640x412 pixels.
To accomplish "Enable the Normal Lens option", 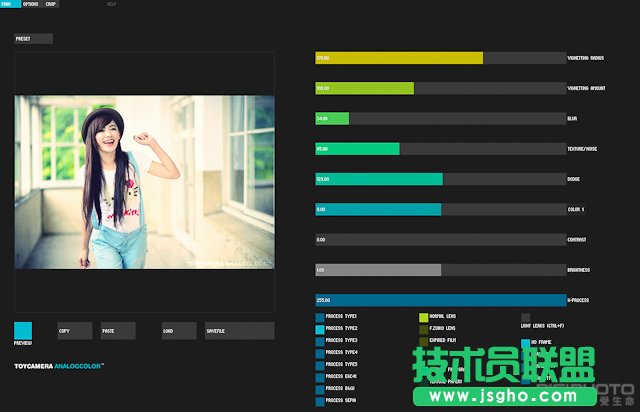I will [423, 317].
